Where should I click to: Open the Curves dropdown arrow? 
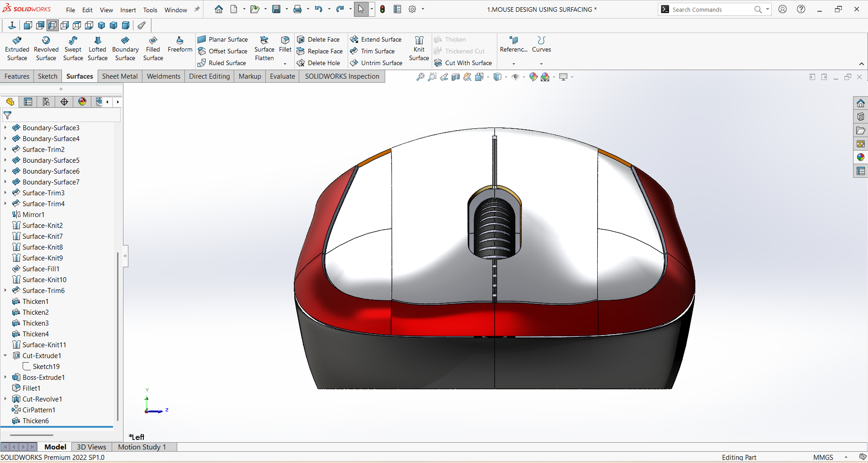(541, 64)
